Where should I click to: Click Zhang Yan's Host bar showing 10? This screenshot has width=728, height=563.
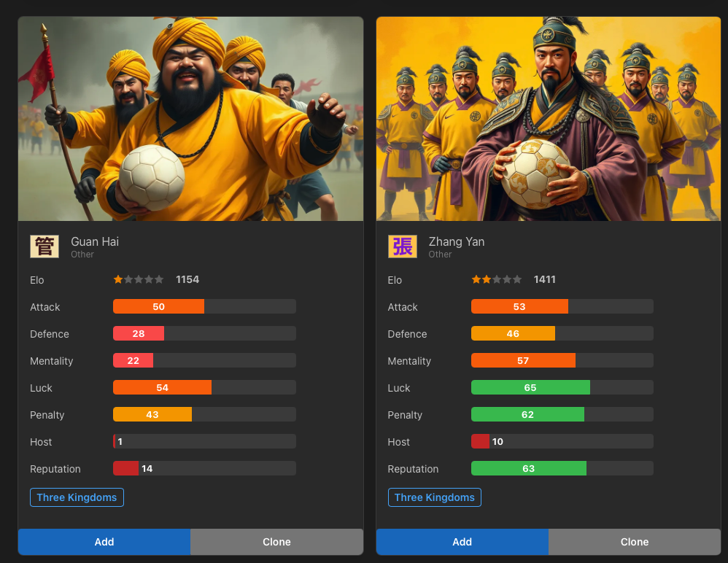(x=562, y=441)
